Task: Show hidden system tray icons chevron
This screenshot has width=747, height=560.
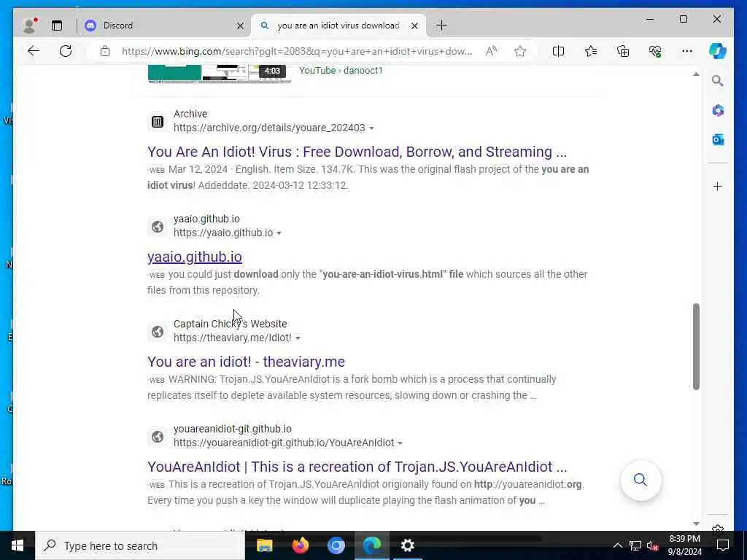Action: click(617, 545)
